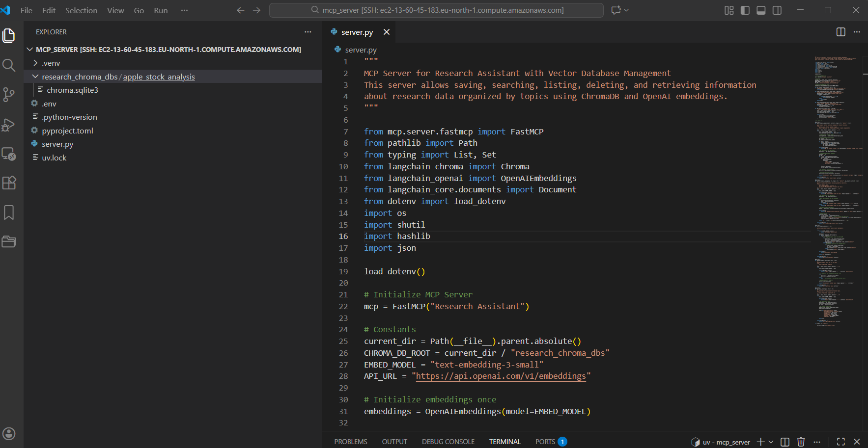868x448 pixels.
Task: Open editor More Actions ellipsis
Action: pyautogui.click(x=857, y=32)
